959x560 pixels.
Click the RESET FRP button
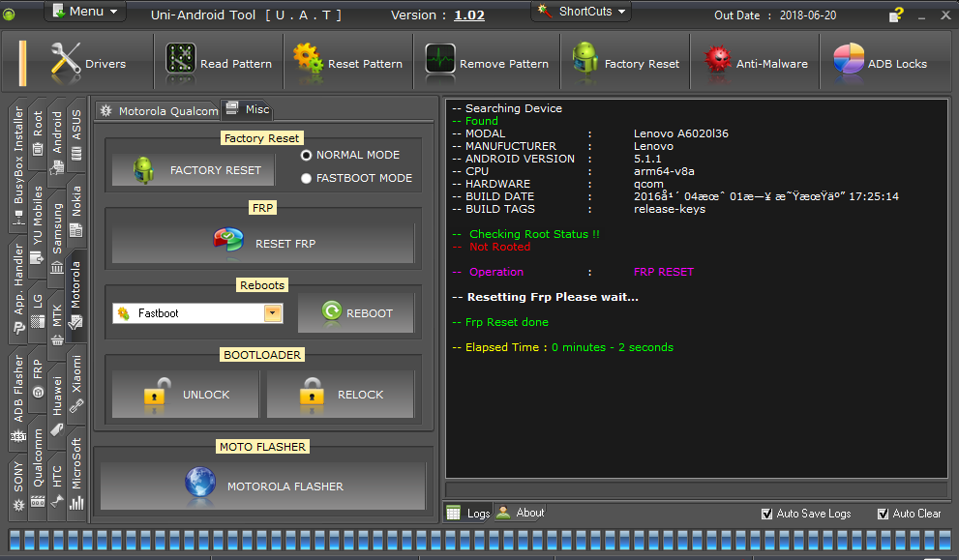point(263,244)
